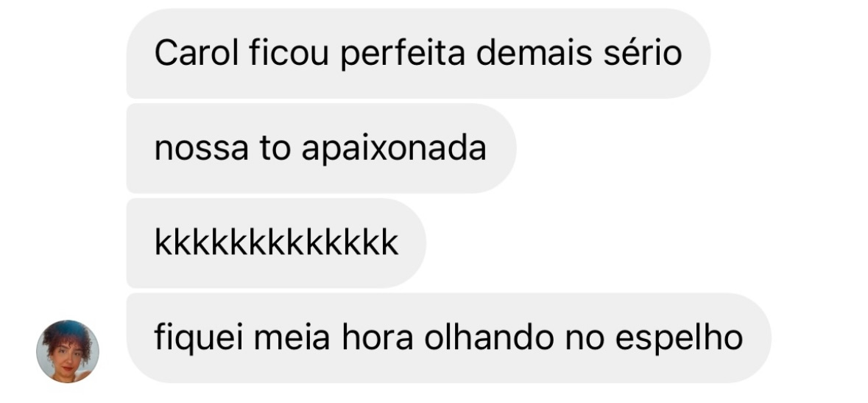
Task: Click the word 'apaixonada' in second bubble
Action: [394, 149]
